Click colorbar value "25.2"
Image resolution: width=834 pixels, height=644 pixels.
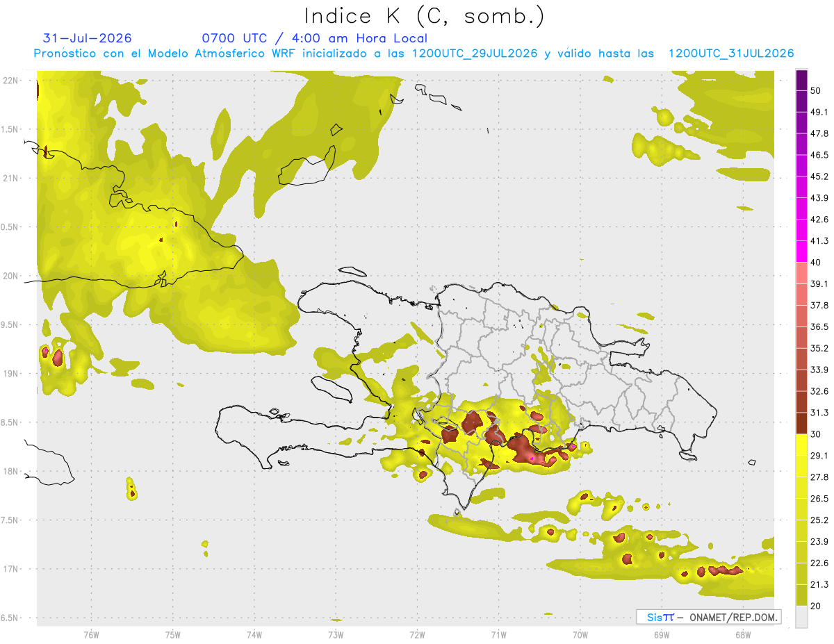point(820,520)
